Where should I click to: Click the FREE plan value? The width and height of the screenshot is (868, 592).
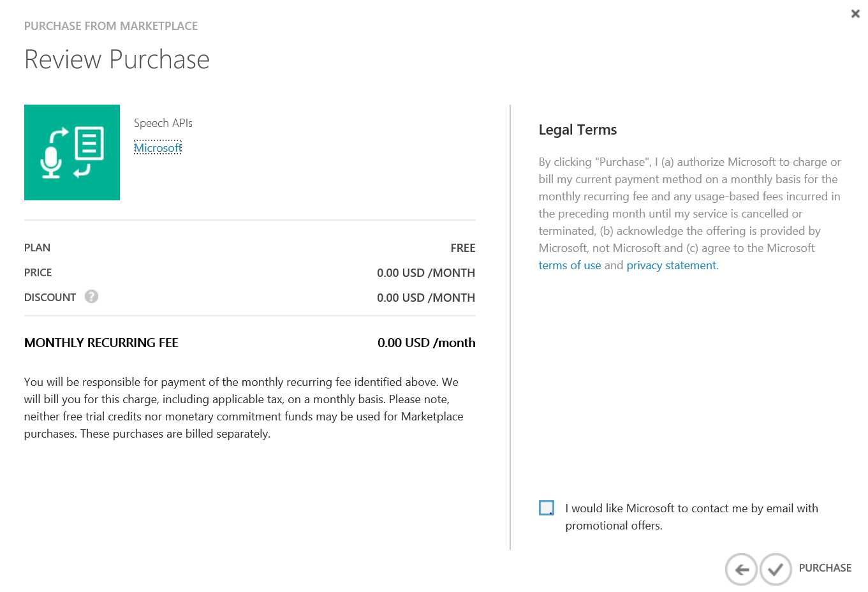[462, 248]
